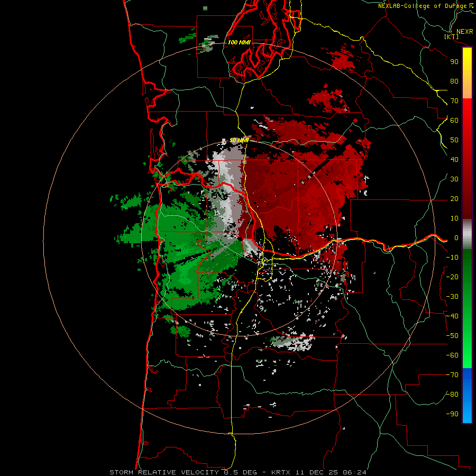Click the -40 value on the velocity scale
Image resolution: width=476 pixels, height=476 pixels.
452,316
